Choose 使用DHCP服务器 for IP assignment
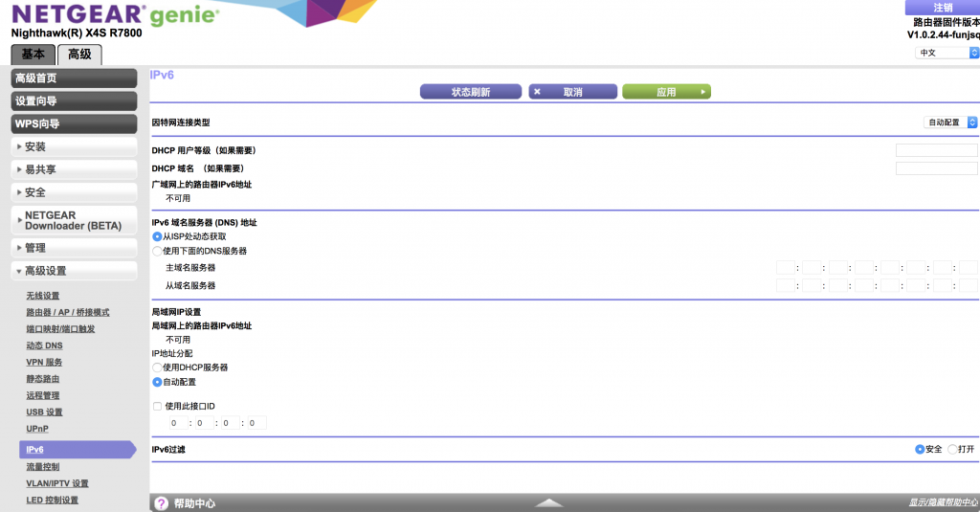This screenshot has width=980, height=512. point(158,367)
